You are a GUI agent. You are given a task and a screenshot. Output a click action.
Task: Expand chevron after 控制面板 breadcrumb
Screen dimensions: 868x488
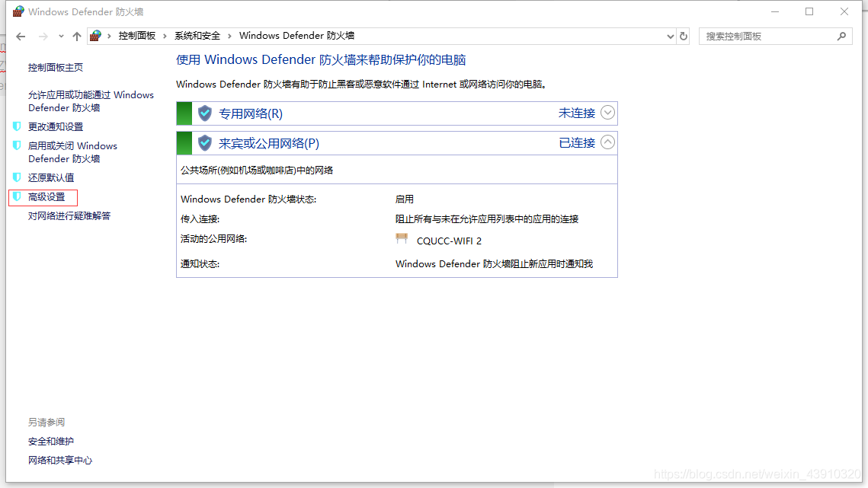[165, 36]
